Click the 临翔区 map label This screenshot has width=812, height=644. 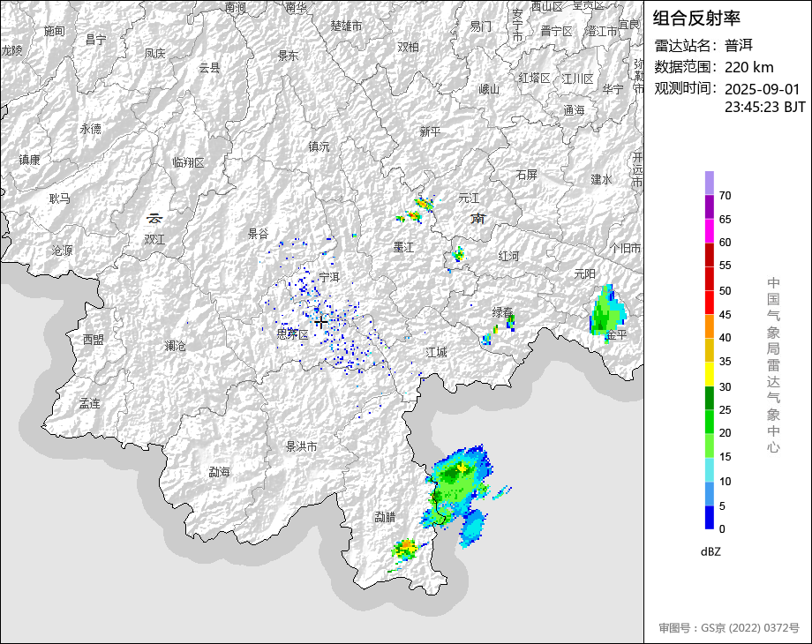click(x=189, y=162)
